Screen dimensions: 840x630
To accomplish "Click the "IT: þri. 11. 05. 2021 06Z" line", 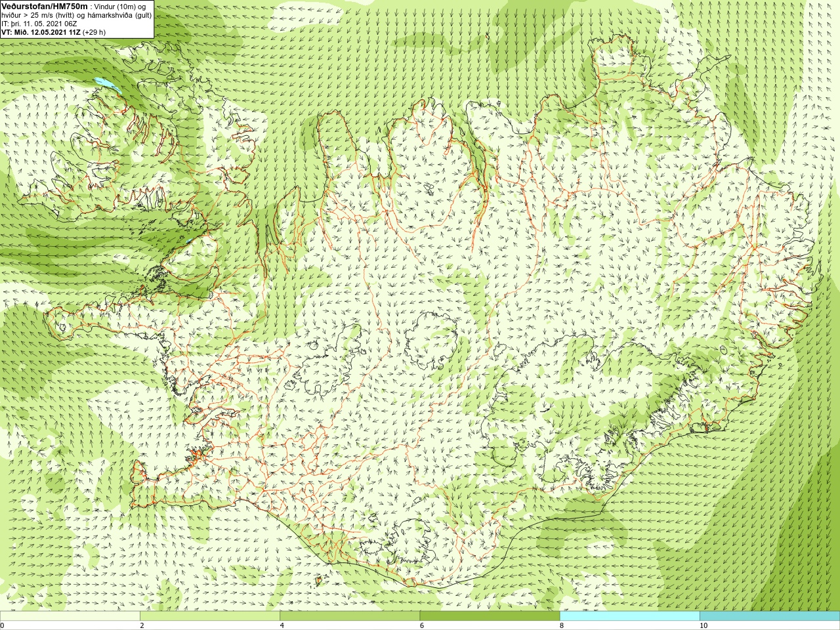I will [39, 24].
